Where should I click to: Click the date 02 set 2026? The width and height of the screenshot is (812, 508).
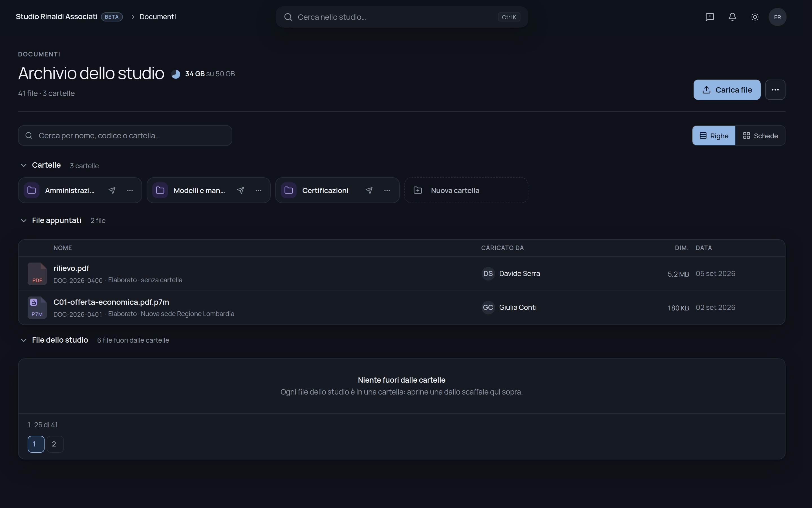[715, 307]
